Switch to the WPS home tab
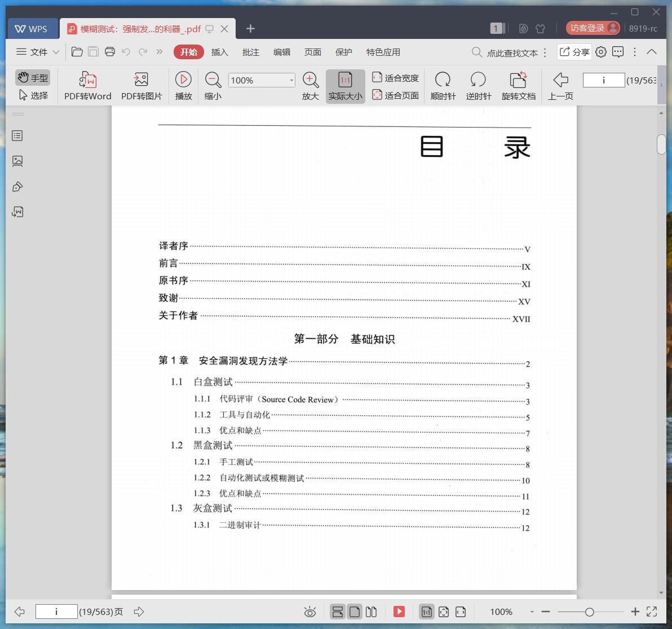672x629 pixels. (32, 29)
